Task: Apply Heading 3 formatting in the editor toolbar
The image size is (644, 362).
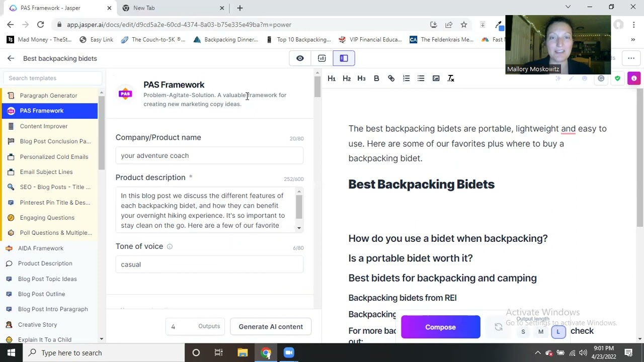Action: pyautogui.click(x=361, y=78)
